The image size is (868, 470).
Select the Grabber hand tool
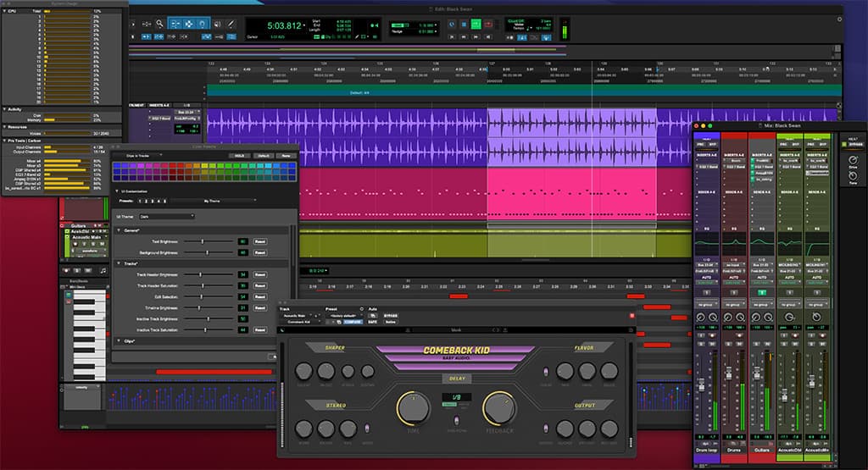202,24
